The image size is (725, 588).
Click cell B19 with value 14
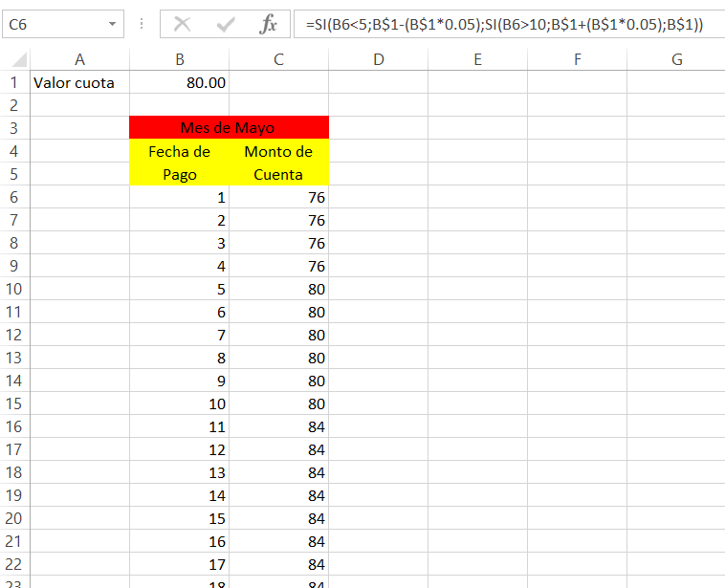(x=180, y=495)
